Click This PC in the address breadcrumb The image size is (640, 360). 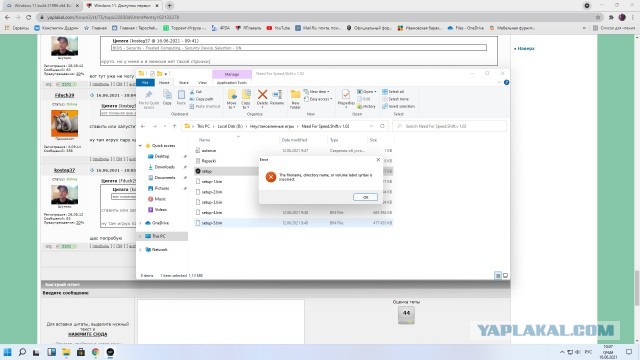tap(203, 127)
